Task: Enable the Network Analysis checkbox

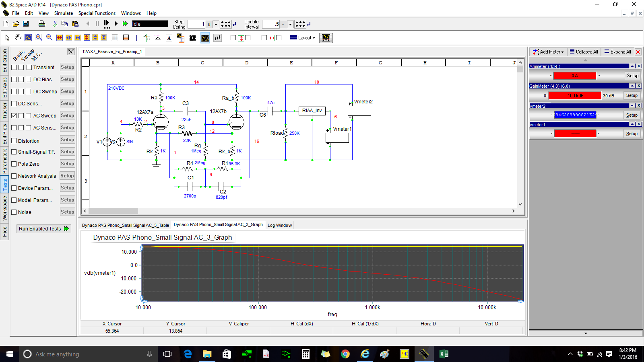Action: (x=14, y=176)
